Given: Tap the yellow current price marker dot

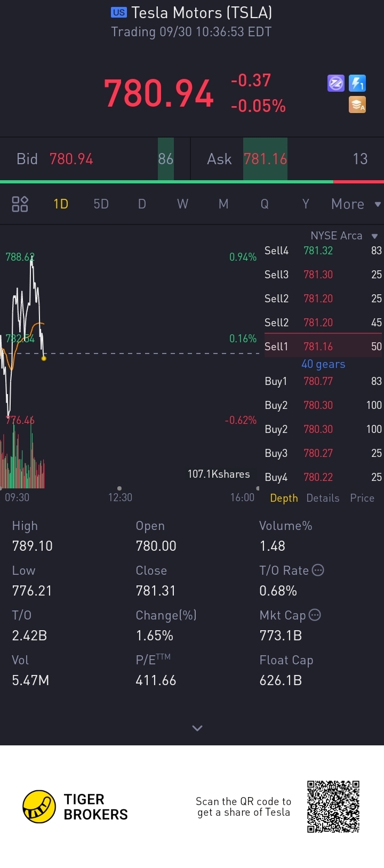Looking at the screenshot, I should point(44,358).
